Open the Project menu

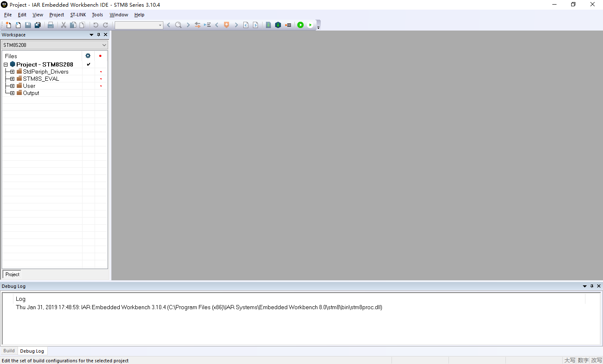click(x=57, y=15)
